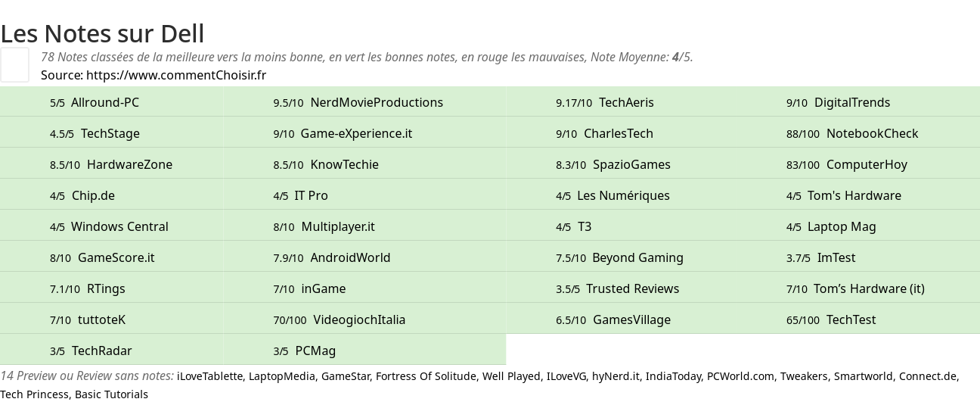980x402 pixels.
Task: Click the small logo thumbnail near the title
Action: tap(14, 64)
